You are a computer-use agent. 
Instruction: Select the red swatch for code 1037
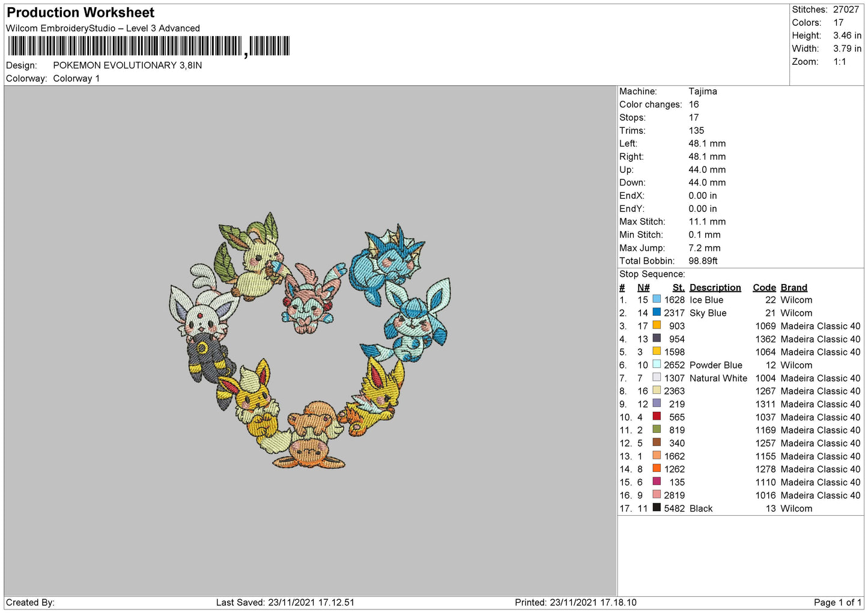(x=657, y=417)
